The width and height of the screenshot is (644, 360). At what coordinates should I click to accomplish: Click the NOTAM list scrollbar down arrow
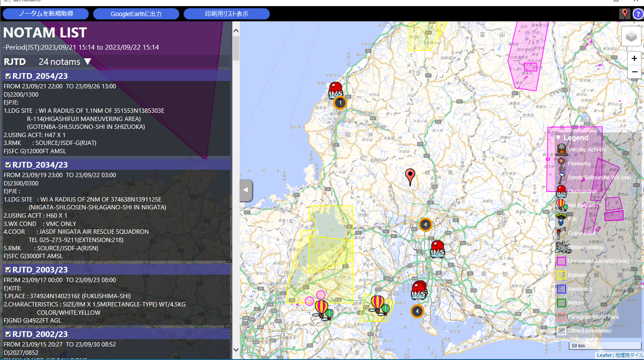click(x=236, y=350)
